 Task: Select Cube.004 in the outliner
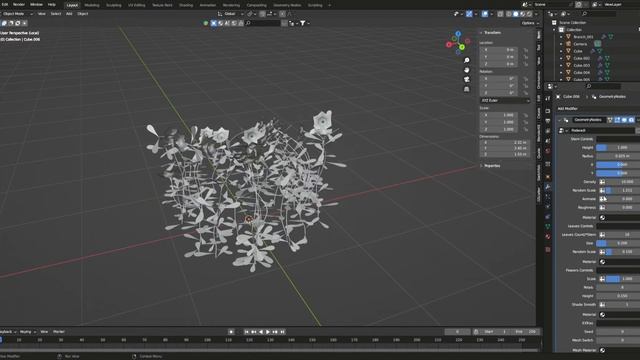click(582, 73)
